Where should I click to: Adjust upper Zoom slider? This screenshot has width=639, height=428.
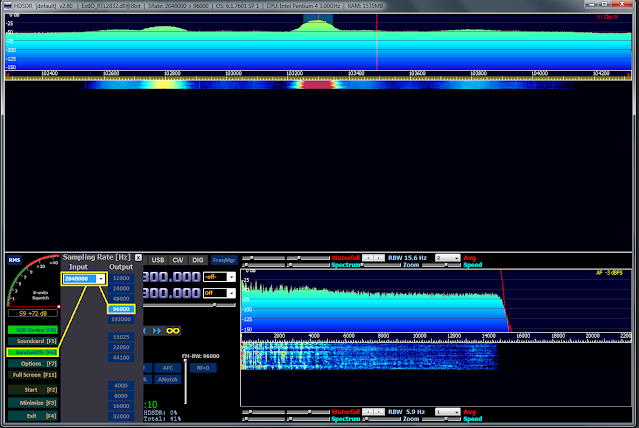382,265
